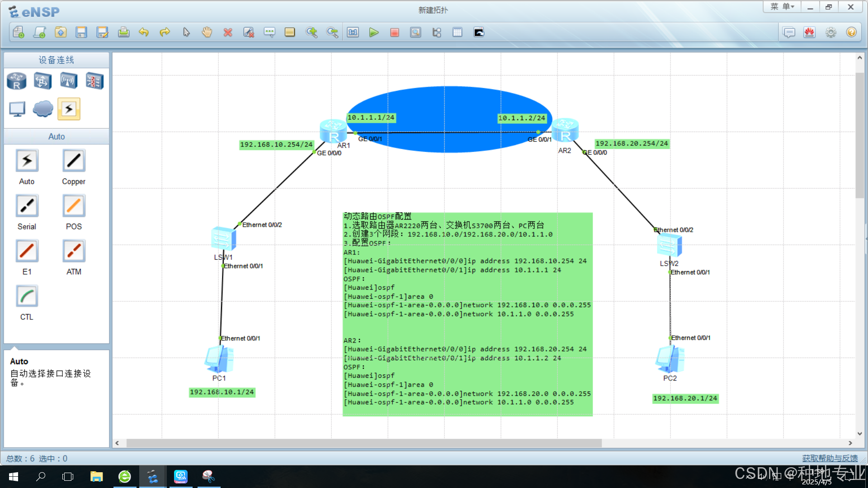Image resolution: width=868 pixels, height=488 pixels.
Task: Select the hand drag tool
Action: pyautogui.click(x=207, y=33)
